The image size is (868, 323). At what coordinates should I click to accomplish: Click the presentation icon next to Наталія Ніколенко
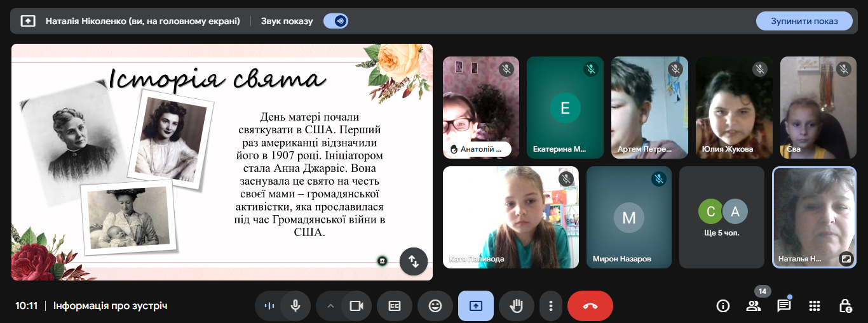point(28,21)
